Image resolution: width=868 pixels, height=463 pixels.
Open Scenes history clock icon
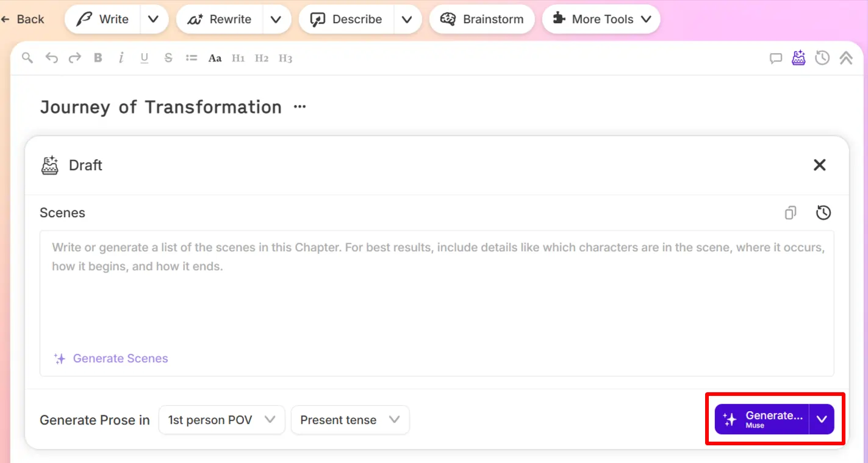[x=823, y=213]
